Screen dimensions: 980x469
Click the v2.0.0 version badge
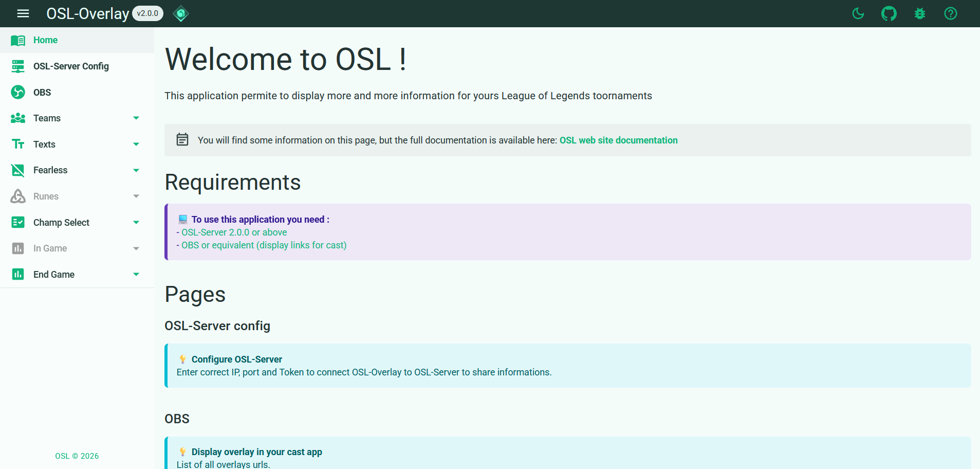coord(148,13)
